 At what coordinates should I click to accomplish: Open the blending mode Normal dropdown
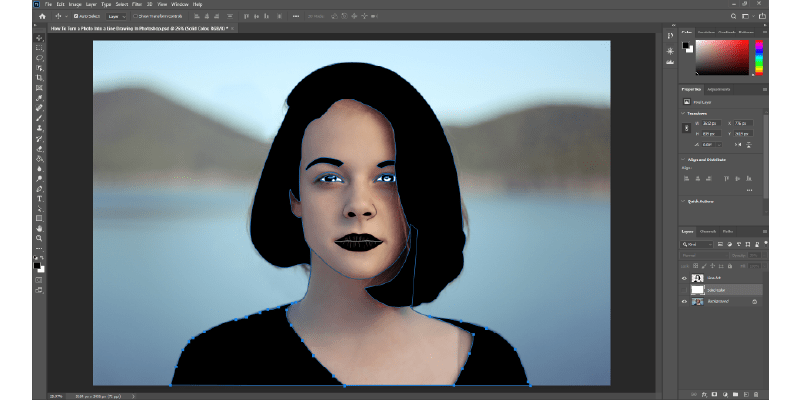[x=705, y=255]
